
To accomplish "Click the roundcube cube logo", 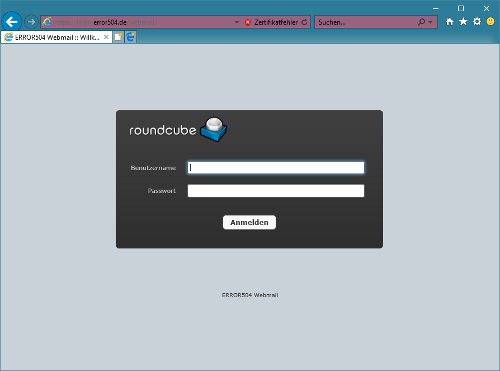I will (214, 129).
